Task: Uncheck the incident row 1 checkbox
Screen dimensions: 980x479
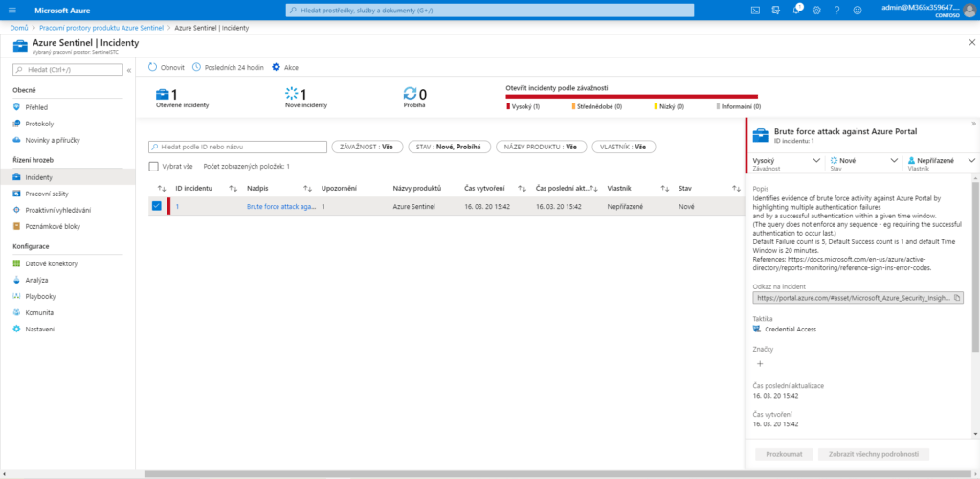Action: click(156, 206)
